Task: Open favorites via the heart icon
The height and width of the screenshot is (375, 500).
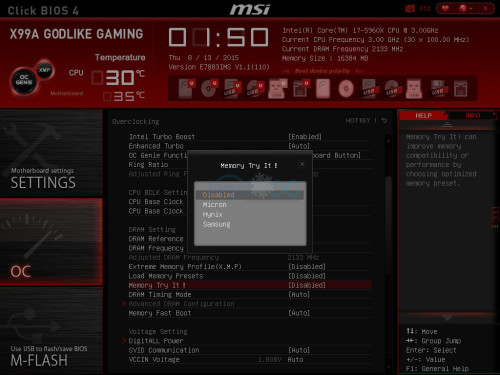Action: pyautogui.click(x=445, y=8)
